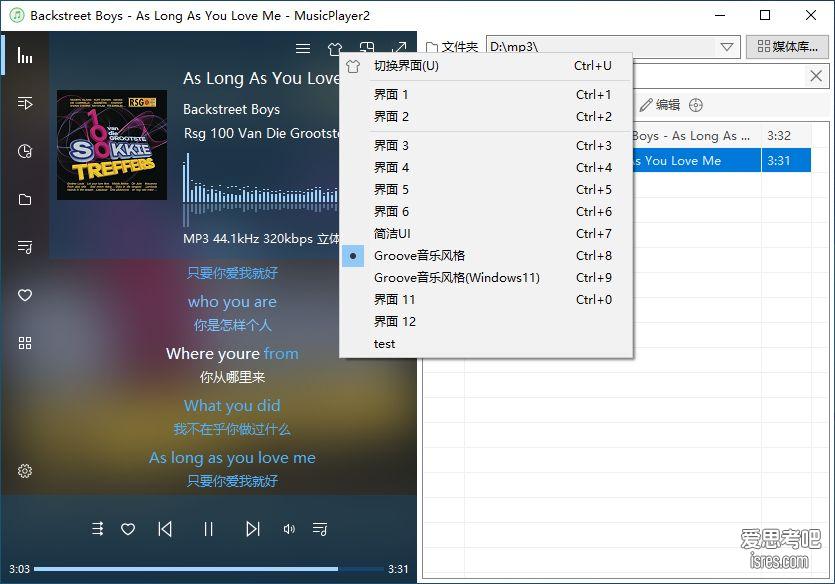
Task: Select the highlighted track lasting 3:31
Action: click(x=721, y=161)
